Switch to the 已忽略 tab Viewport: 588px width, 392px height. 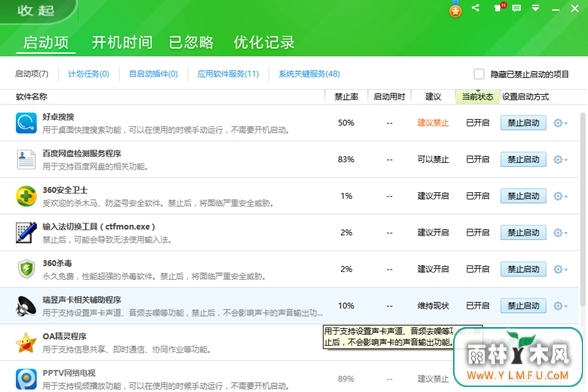[x=191, y=42]
